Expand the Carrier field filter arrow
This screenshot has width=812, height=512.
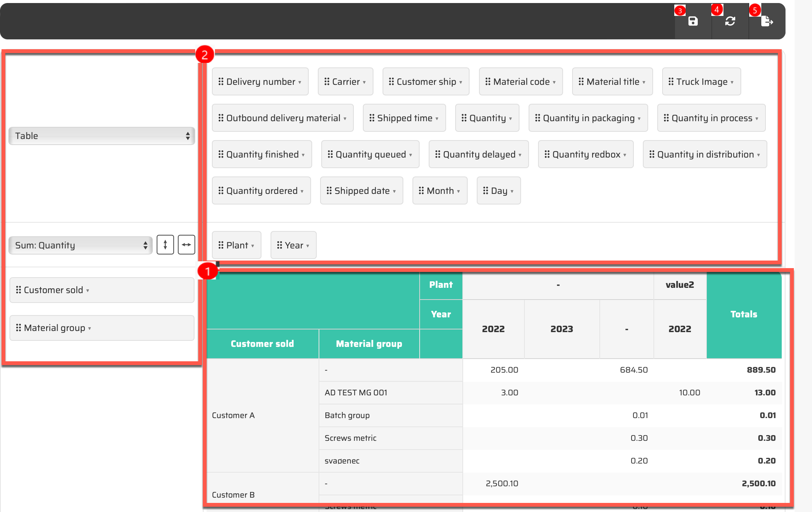point(364,82)
